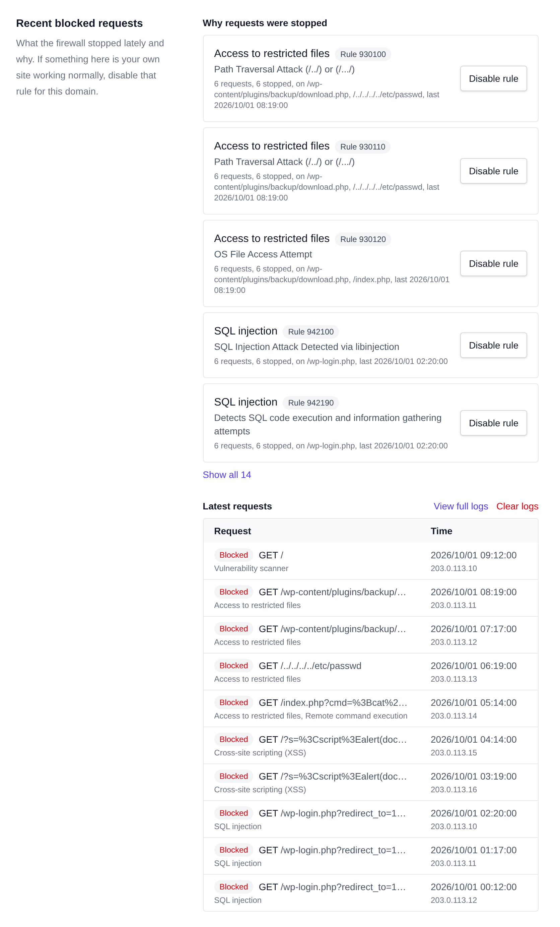Disable rule 942100 SQL injection libinjection
Image resolution: width=560 pixels, height=927 pixels.
click(493, 346)
